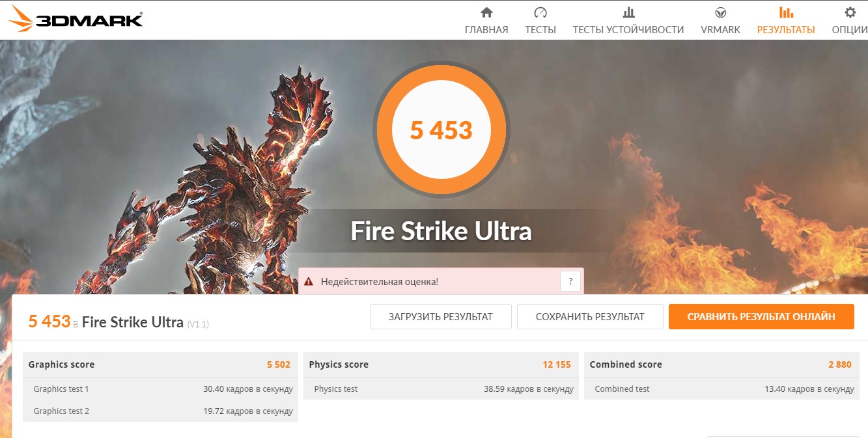Click the Graphics test 1 row label
The height and width of the screenshot is (438, 868).
click(61, 389)
